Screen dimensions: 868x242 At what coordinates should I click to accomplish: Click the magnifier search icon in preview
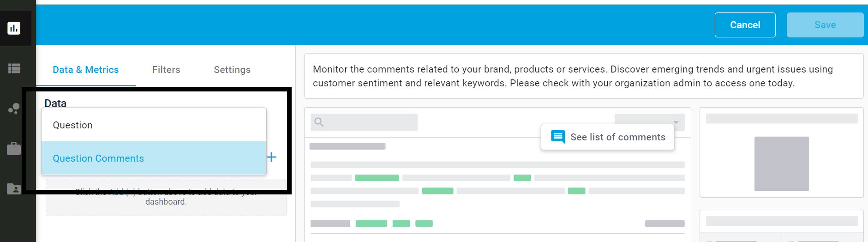coord(319,122)
